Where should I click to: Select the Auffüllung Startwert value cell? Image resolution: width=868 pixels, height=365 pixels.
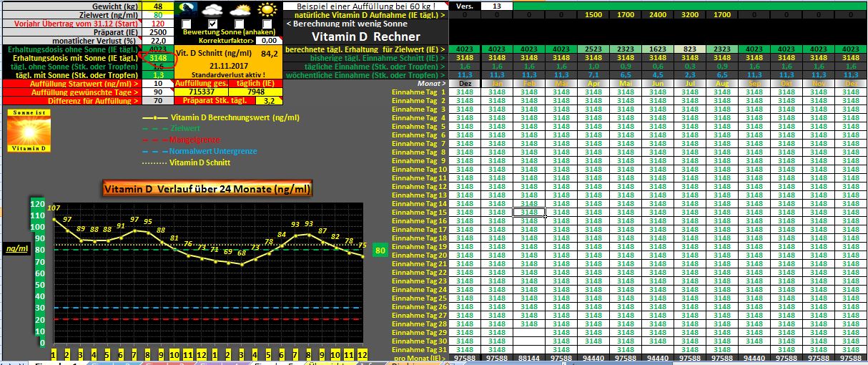(x=158, y=84)
